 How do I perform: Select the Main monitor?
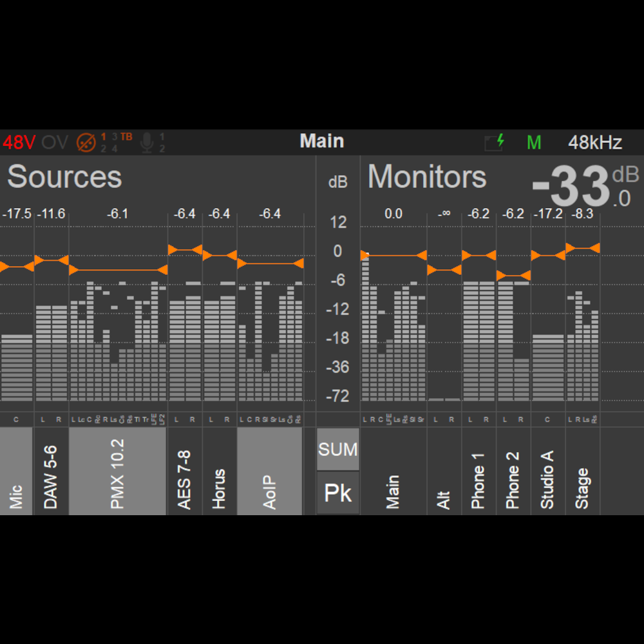(393, 471)
